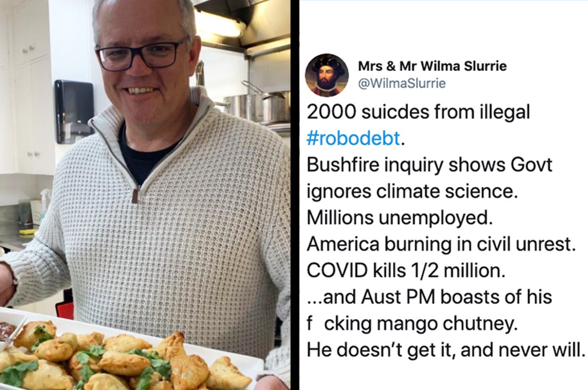This screenshot has height=390, width=588.
Task: Click the sweater zipper pull
Action: pos(135,195)
